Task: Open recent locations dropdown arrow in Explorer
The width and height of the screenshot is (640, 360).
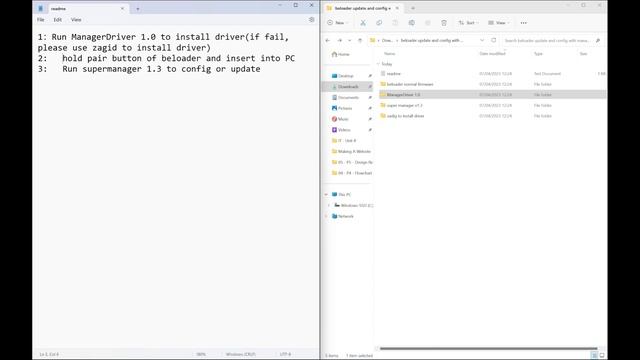Action: [x=349, y=40]
